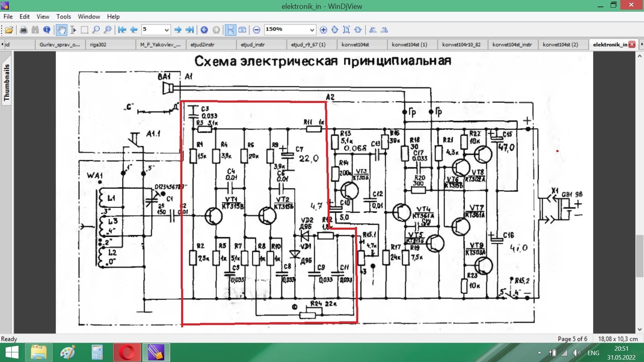
Task: Open the page number dropdown
Action: 167,30
